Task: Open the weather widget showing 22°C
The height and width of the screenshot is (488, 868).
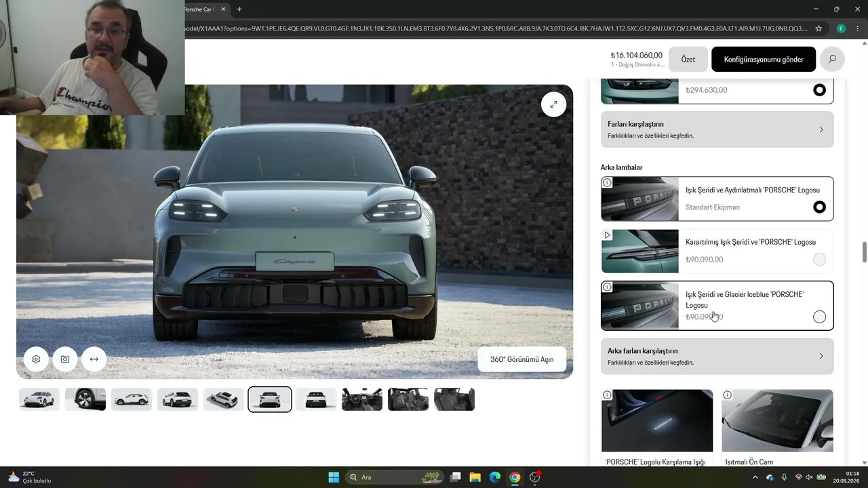Action: [x=30, y=477]
